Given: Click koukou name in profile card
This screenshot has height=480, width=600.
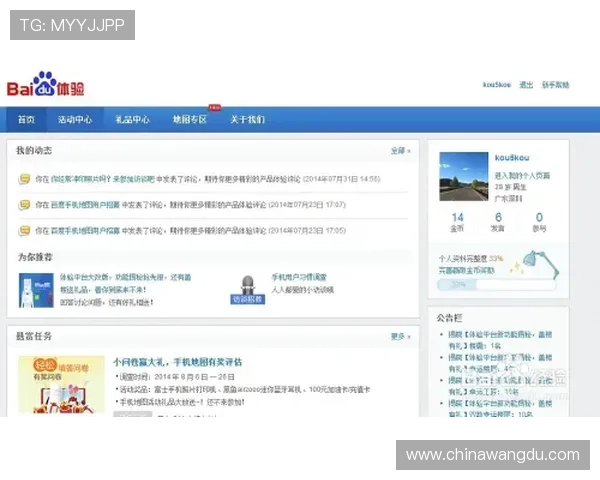Looking at the screenshot, I should click(x=512, y=157).
